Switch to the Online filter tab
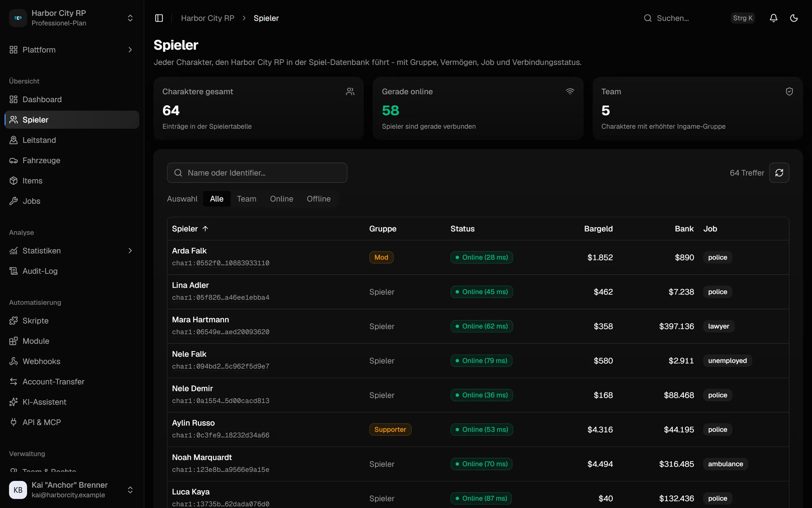The width and height of the screenshot is (812, 508). click(x=281, y=199)
